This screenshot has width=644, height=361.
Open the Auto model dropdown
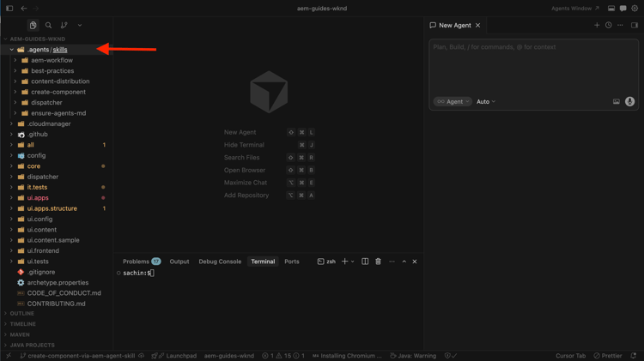coord(486,102)
